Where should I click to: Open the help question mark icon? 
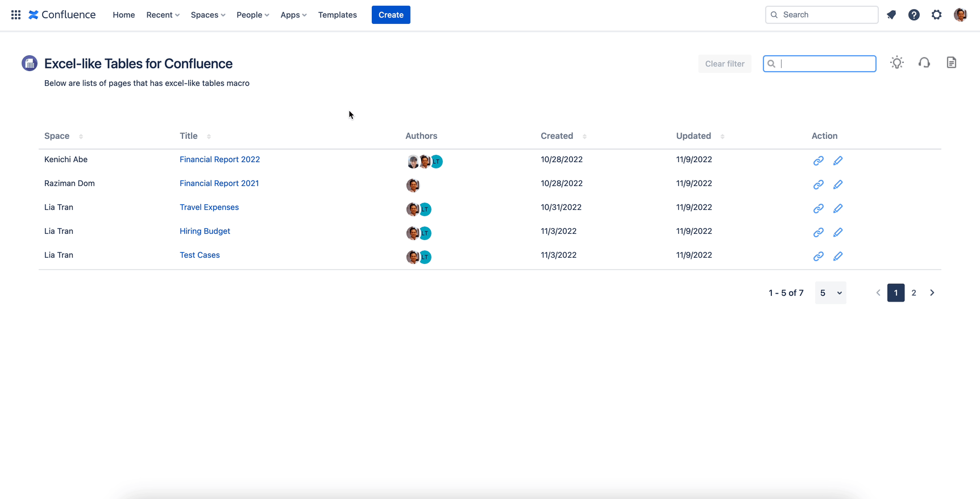click(x=913, y=15)
